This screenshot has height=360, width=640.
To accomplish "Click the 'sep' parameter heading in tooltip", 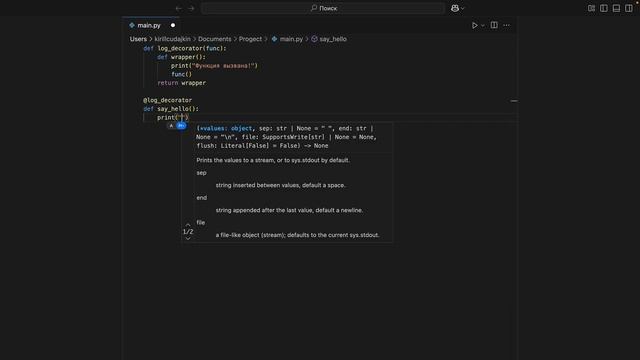I will tap(201, 173).
